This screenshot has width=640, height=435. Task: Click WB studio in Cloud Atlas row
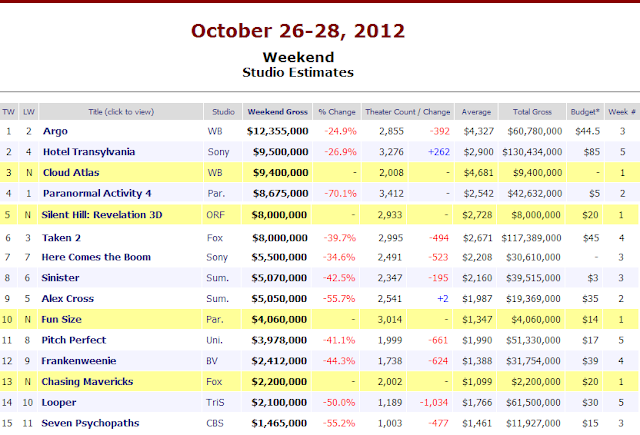(x=215, y=173)
